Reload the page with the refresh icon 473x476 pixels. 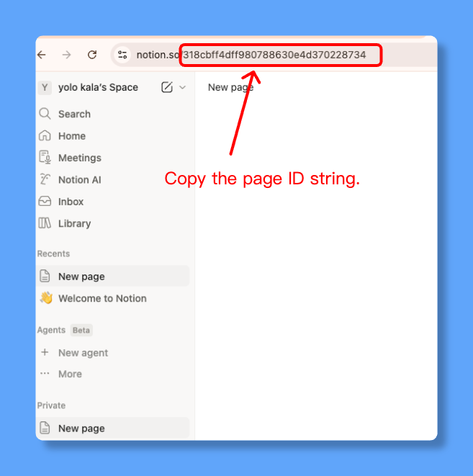[92, 55]
